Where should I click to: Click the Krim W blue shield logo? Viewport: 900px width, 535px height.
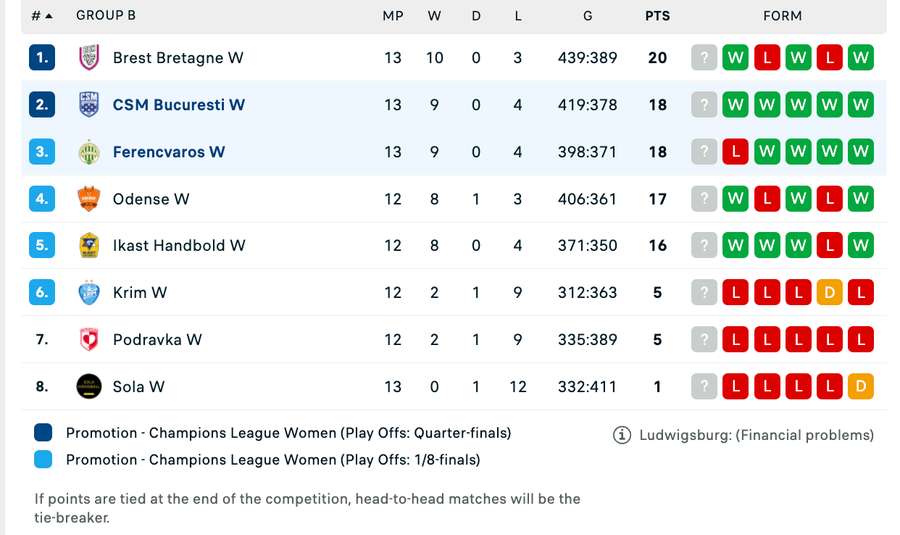pyautogui.click(x=89, y=293)
